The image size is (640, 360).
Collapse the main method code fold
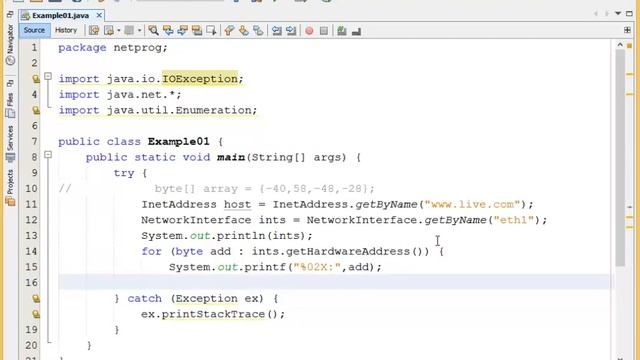(x=48, y=155)
